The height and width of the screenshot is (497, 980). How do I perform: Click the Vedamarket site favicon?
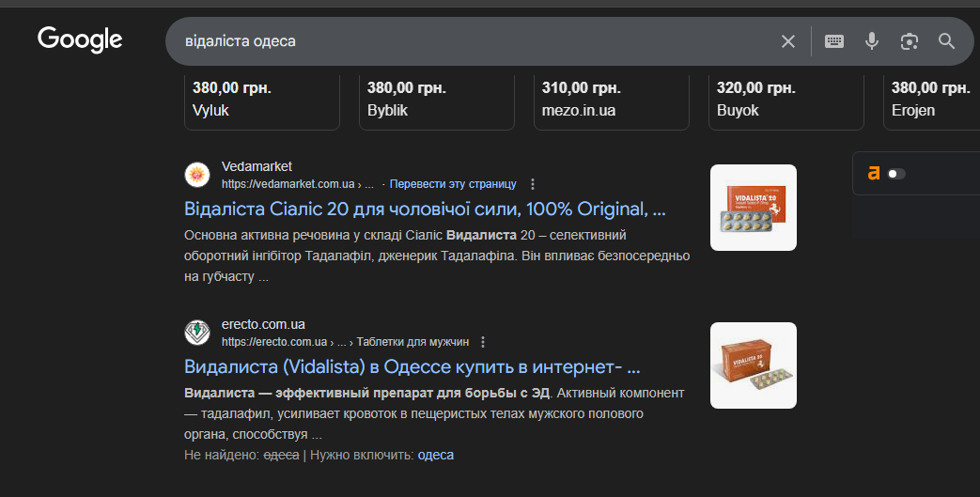[x=197, y=175]
